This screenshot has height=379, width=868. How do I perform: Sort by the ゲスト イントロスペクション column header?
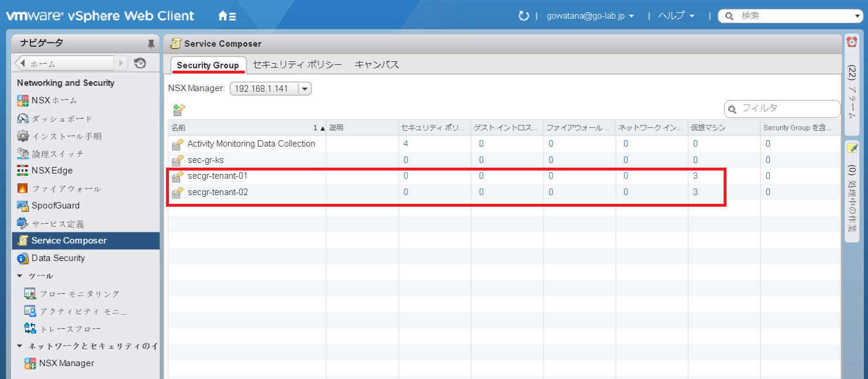[x=507, y=127]
